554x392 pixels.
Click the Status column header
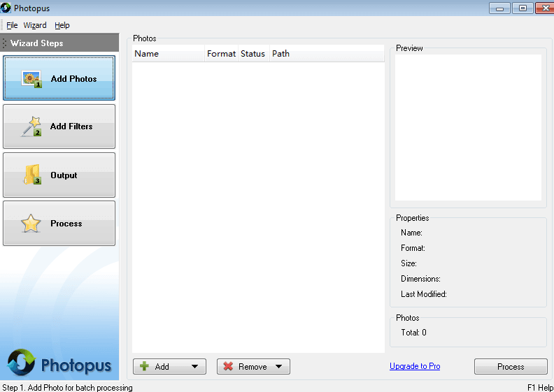[253, 54]
